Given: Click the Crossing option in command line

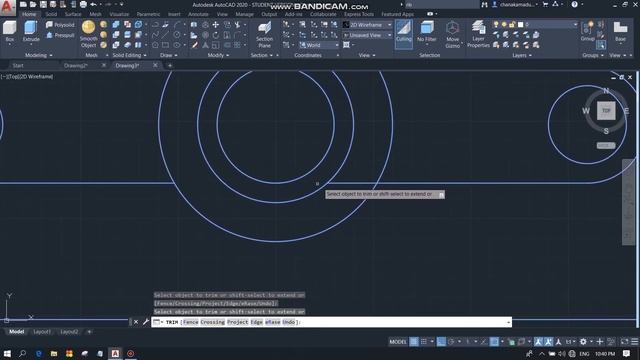Looking at the screenshot, I should pyautogui.click(x=213, y=322).
